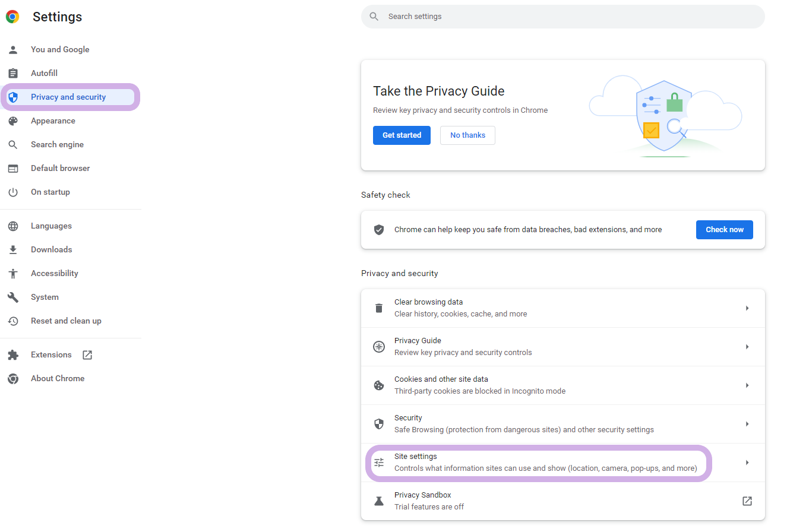Expand Cookies and other site data arrow
Screen dimensions: 790x532
[747, 385]
